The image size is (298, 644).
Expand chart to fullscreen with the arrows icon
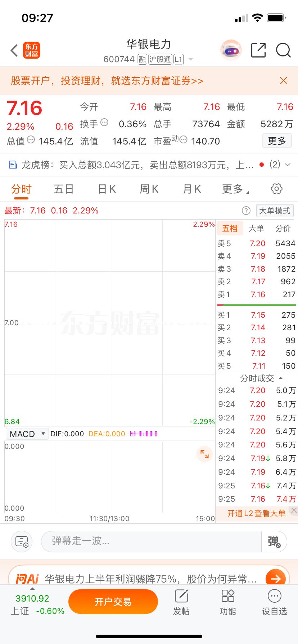[x=204, y=454]
